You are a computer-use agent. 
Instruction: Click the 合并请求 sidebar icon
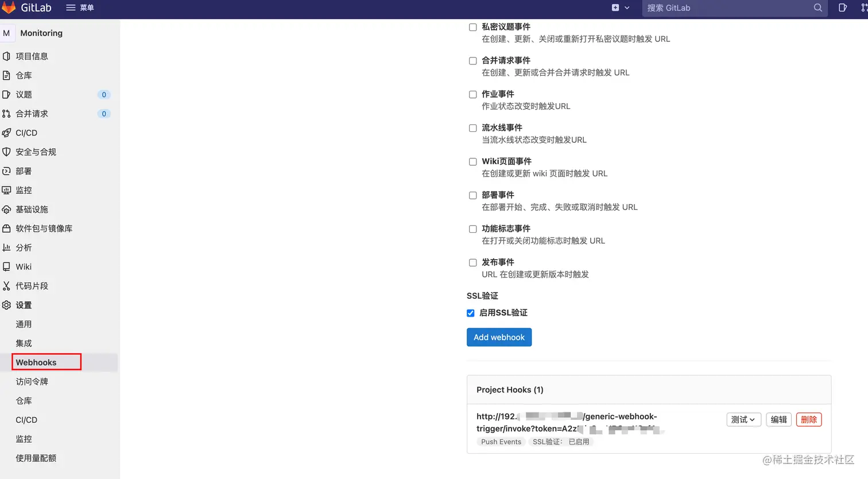(6, 114)
